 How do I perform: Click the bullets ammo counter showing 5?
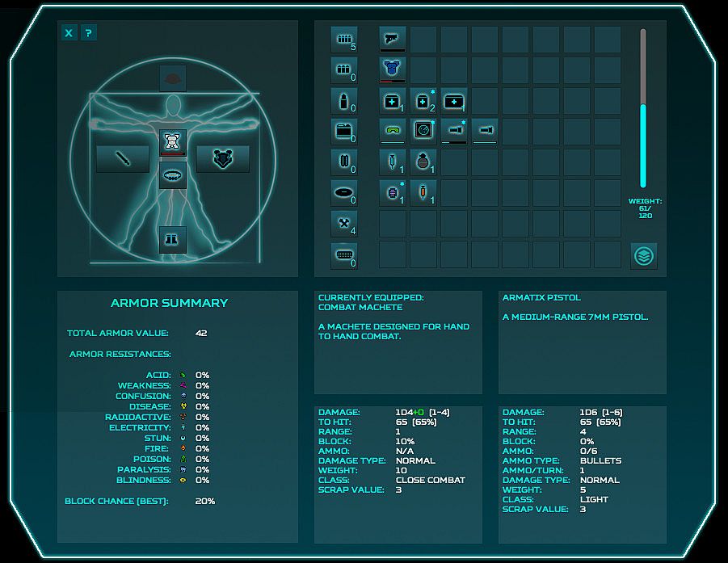click(344, 40)
